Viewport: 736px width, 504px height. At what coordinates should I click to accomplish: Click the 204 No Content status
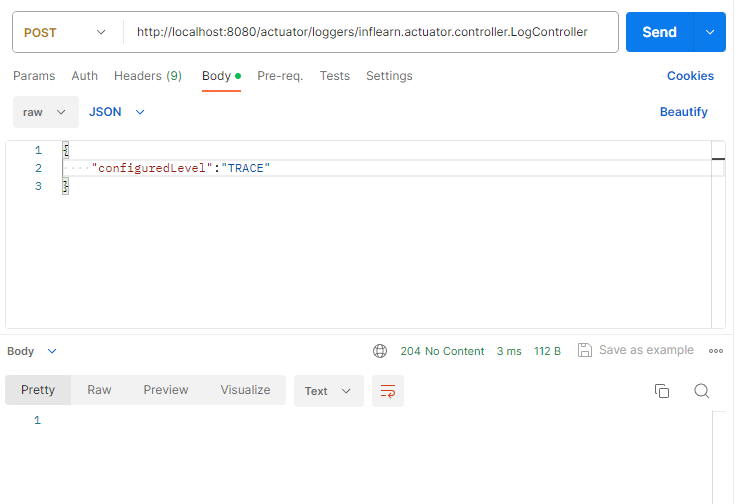click(442, 351)
